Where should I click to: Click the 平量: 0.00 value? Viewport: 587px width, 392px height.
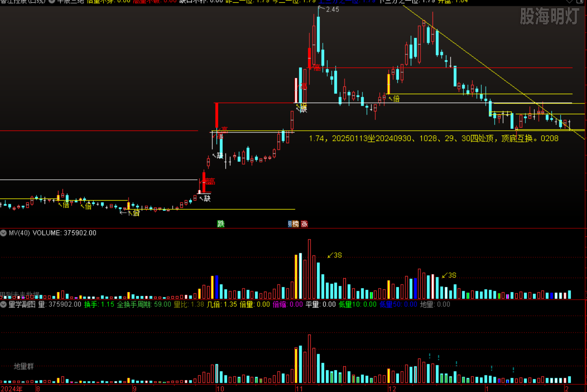pos(321,304)
